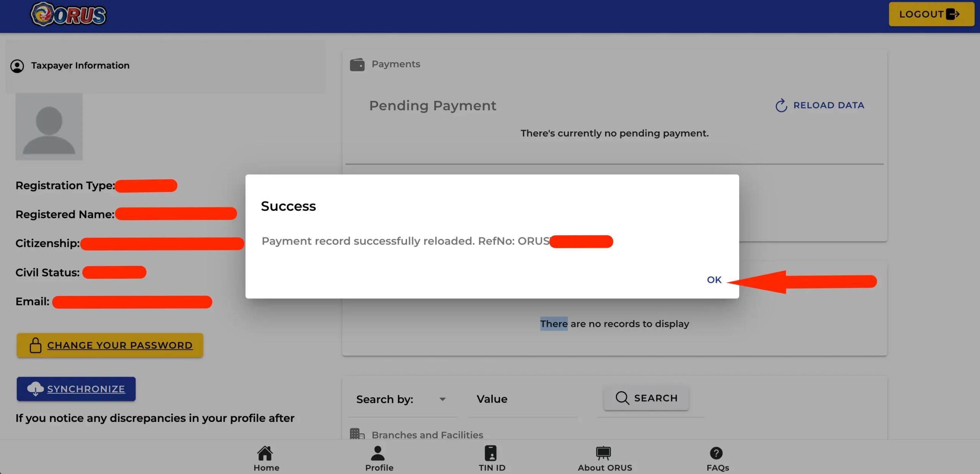Click 'There's currently no pending payment.' text

click(614, 133)
